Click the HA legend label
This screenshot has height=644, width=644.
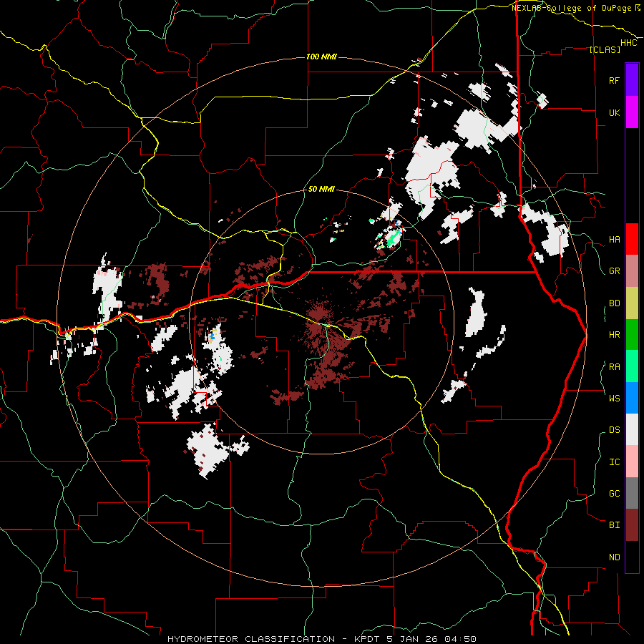click(614, 240)
